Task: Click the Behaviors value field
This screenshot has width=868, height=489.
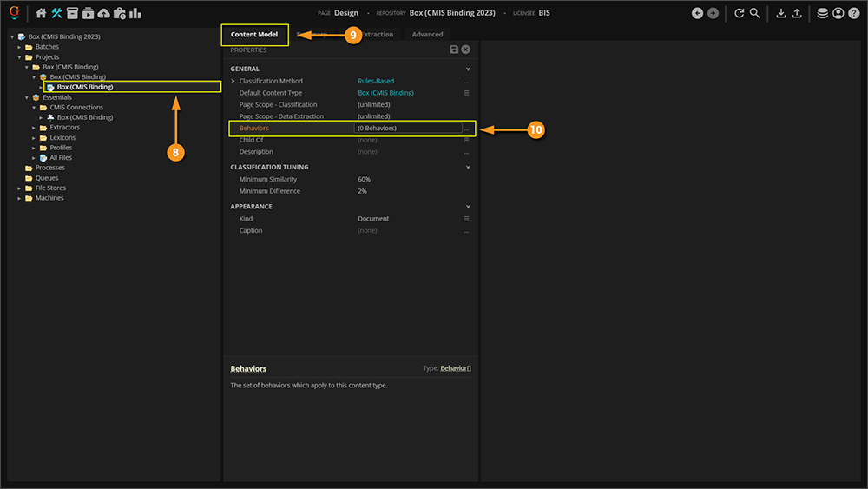Action: 406,128
